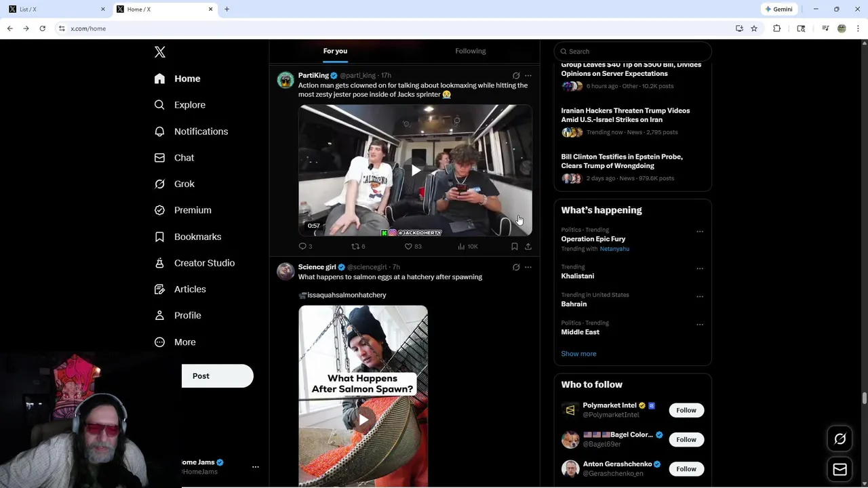The image size is (868, 488).
Task: Click the x.com/home address bar
Action: coord(393,28)
